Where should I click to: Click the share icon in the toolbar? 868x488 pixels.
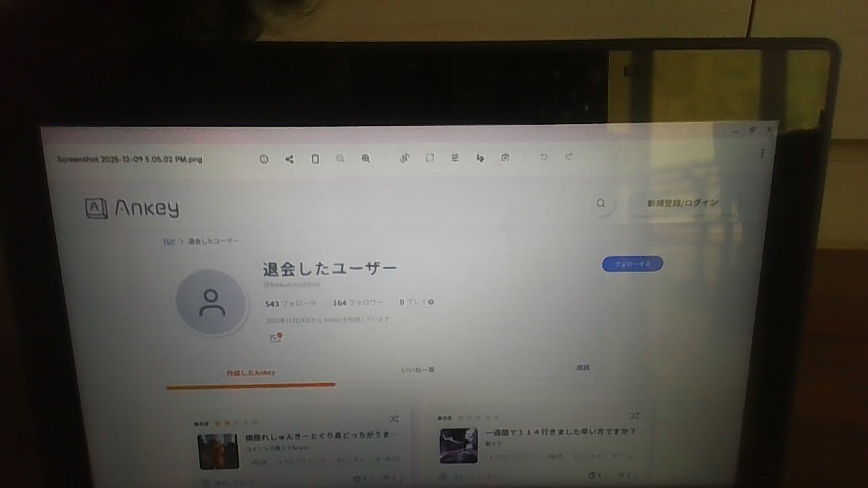pyautogui.click(x=290, y=159)
